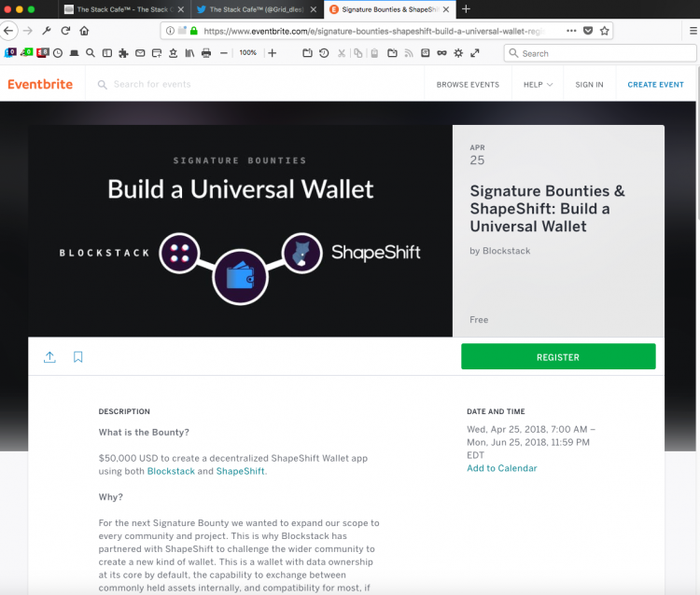Screen dimensions: 700x595
Task: Switch to The Stack Cafe Twitter tab
Action: tap(257, 9)
